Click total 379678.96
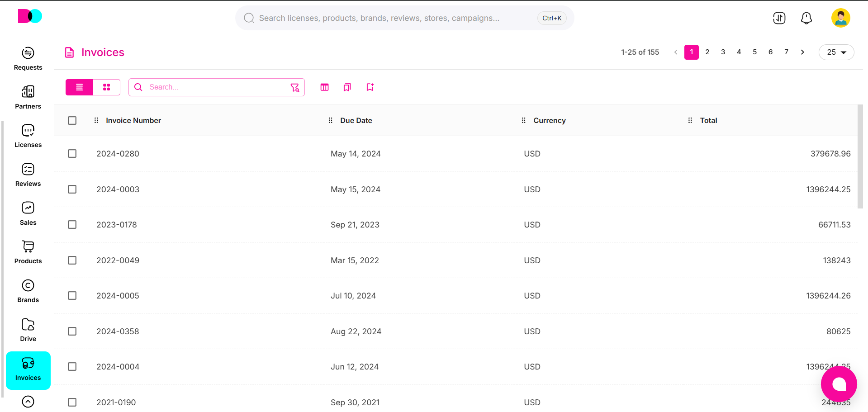868x412 pixels. [x=830, y=154]
